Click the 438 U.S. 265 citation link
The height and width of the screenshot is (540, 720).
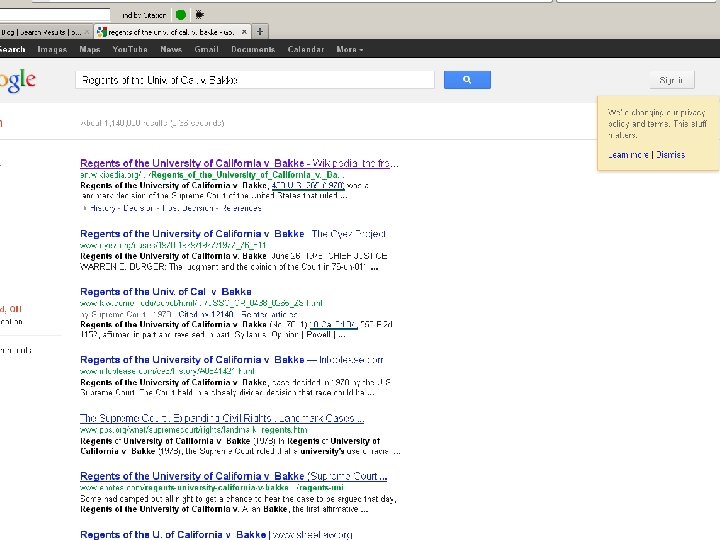tap(308, 186)
